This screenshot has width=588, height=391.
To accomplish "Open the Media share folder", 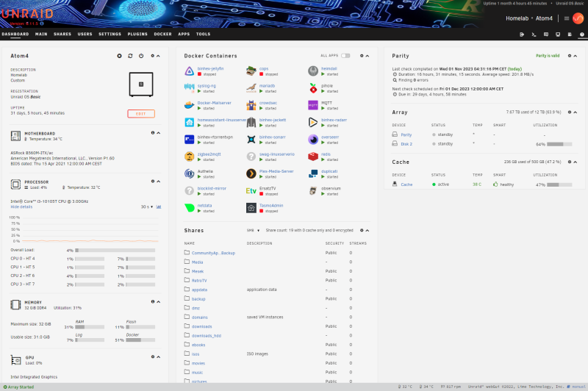I will (197, 262).
